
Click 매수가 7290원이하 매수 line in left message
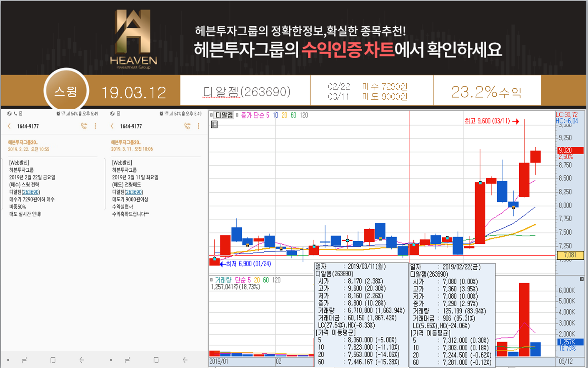coord(32,199)
